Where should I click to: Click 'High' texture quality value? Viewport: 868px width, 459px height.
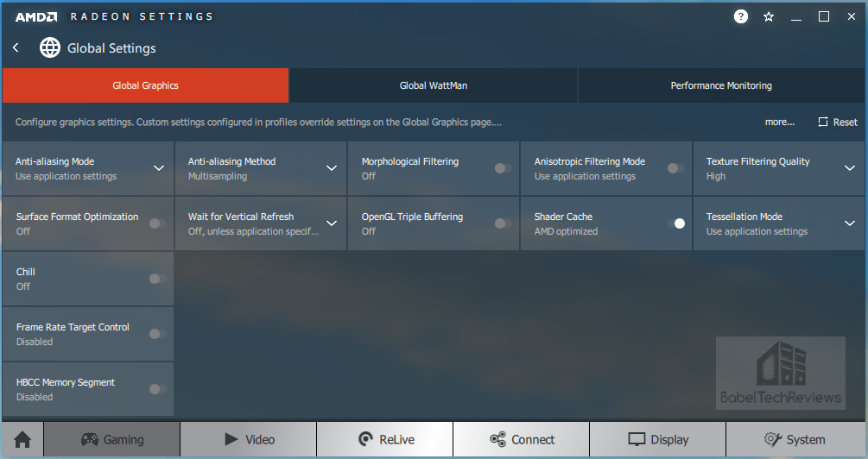(716, 176)
